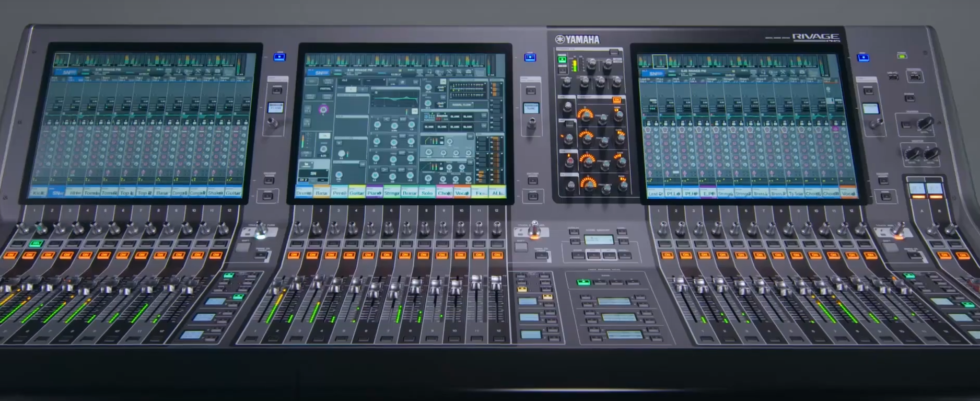Select the Tp Solo channel on the right screen

coord(796,193)
